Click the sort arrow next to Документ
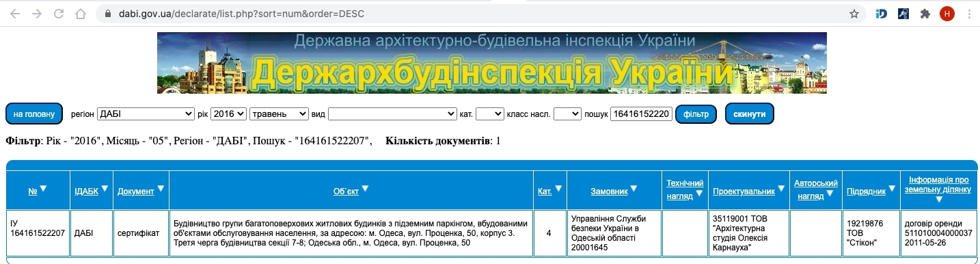The image size is (980, 264). pos(161,189)
